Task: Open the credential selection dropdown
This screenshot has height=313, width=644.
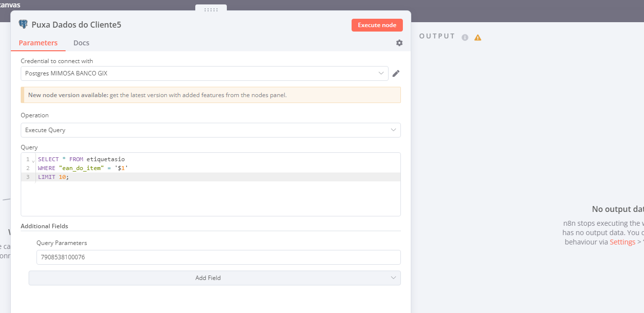Action: tap(204, 73)
